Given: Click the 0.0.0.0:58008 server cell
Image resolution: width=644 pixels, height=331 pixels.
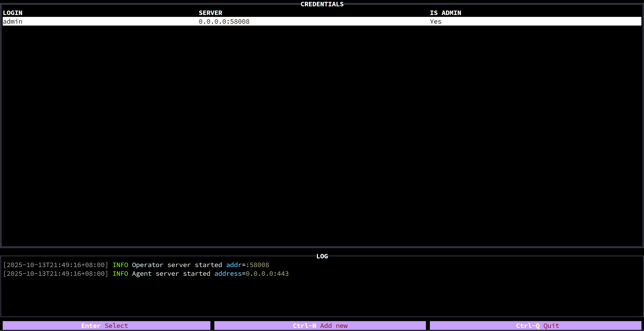Looking at the screenshot, I should pos(224,21).
